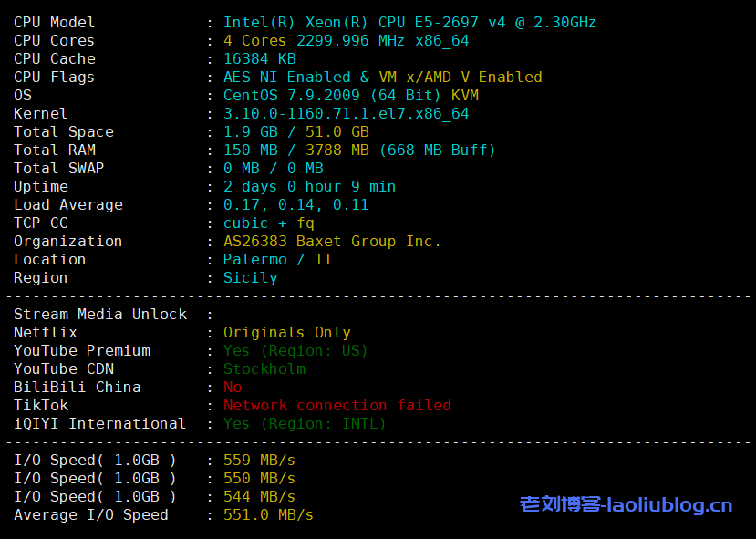This screenshot has height=539, width=756.
Task: Click the Palermo / IT location value
Action: 277,259
